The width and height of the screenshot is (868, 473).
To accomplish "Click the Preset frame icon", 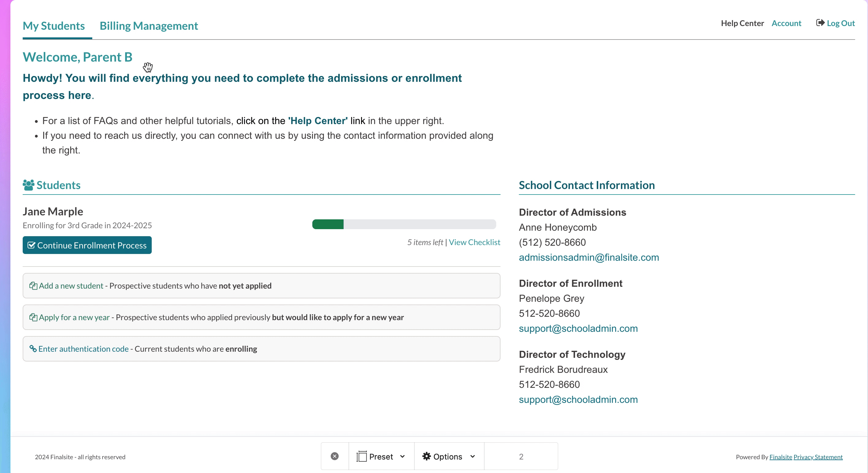I will 361,456.
